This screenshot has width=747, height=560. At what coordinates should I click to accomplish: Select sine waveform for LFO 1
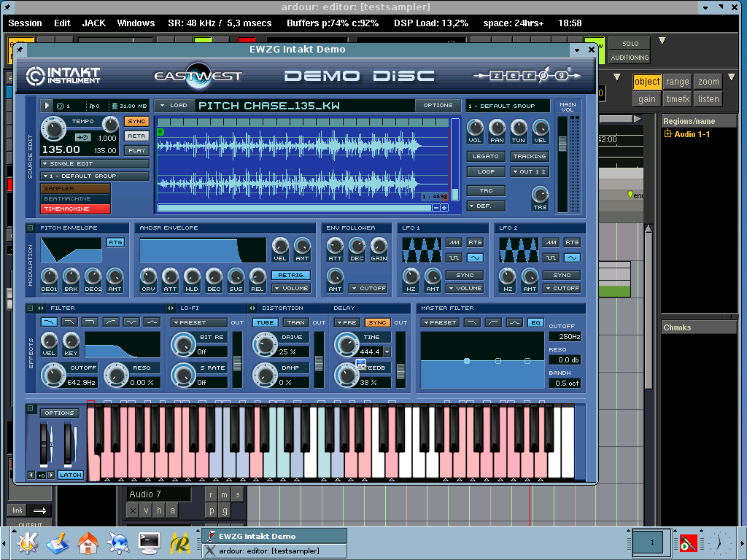click(x=475, y=258)
